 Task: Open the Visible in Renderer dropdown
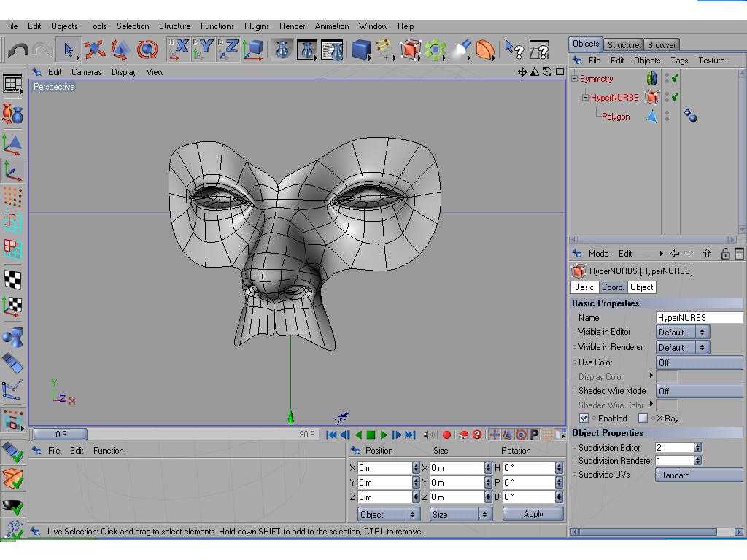click(682, 347)
